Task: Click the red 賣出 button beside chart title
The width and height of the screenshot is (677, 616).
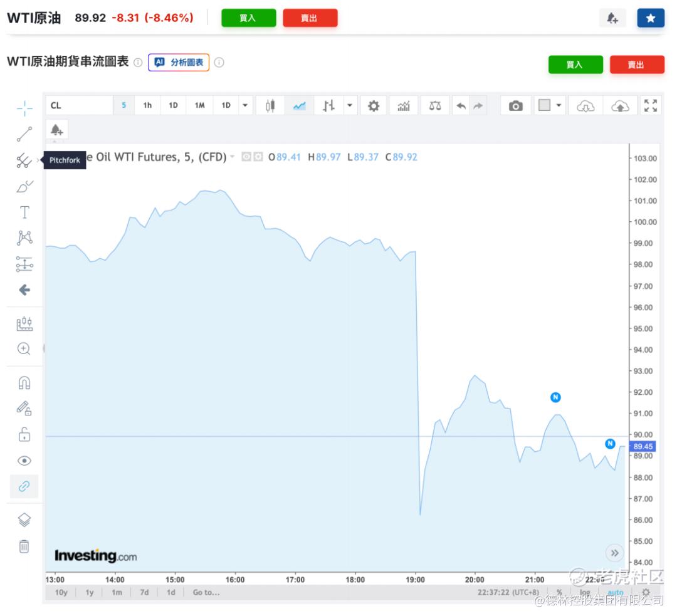Action: point(637,65)
